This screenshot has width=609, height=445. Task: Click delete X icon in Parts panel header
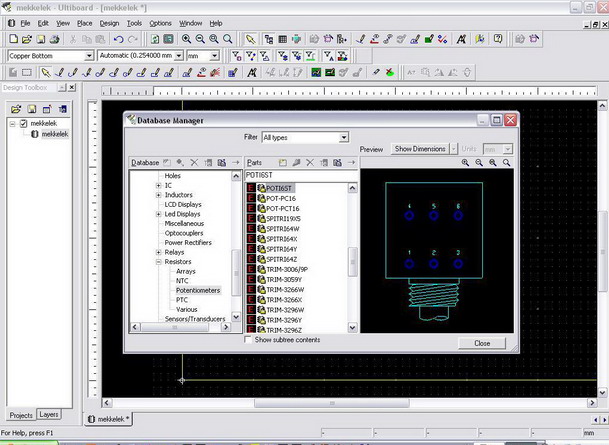[x=310, y=163]
